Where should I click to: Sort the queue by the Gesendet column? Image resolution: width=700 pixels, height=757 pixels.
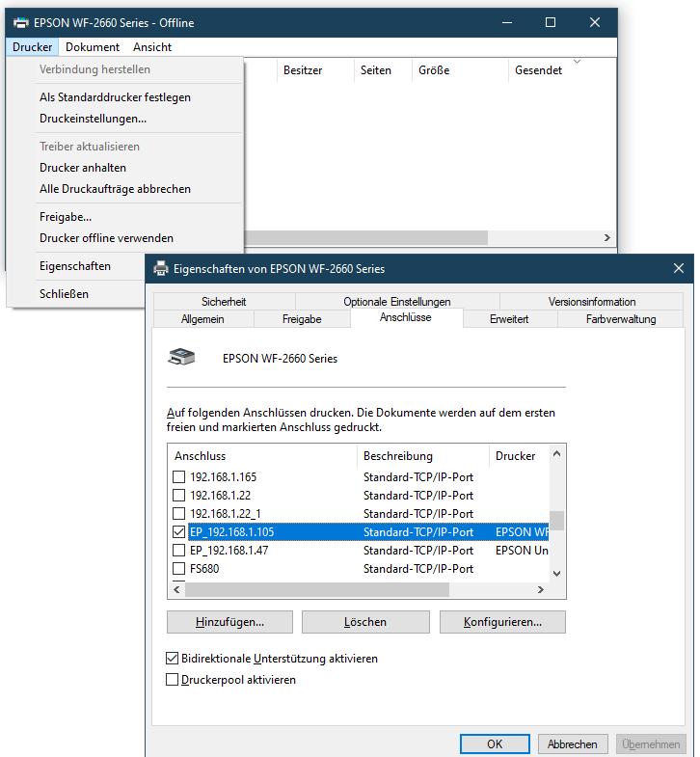point(560,70)
